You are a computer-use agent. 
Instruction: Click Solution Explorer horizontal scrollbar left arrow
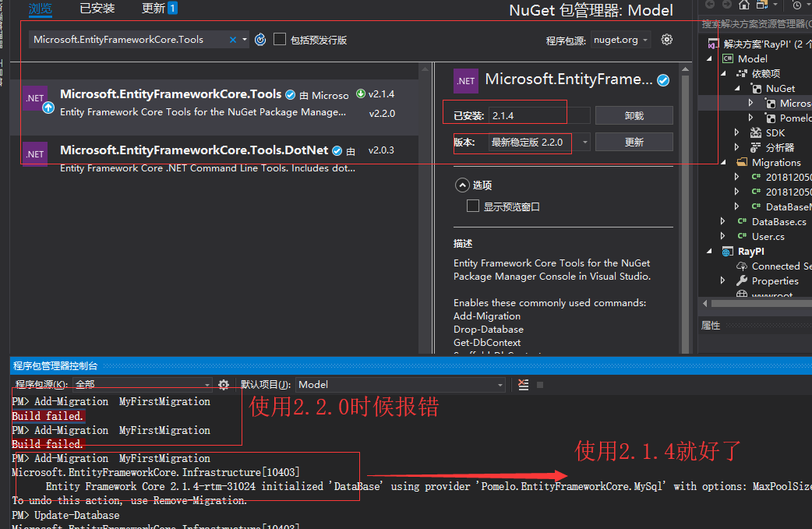pos(704,303)
